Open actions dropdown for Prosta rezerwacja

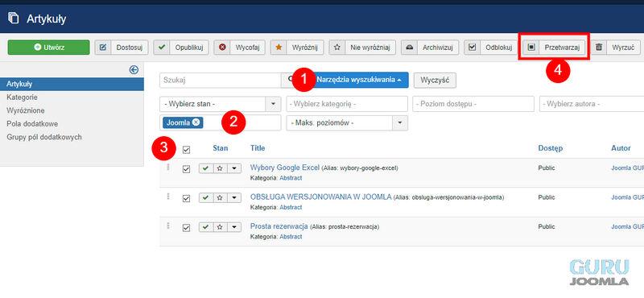[x=234, y=227]
